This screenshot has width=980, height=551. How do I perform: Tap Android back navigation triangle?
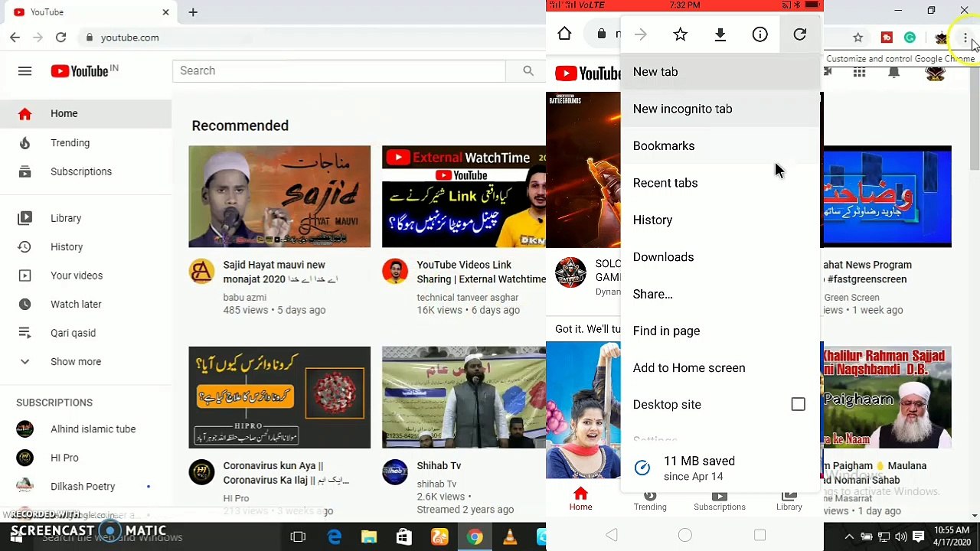pyautogui.click(x=611, y=536)
